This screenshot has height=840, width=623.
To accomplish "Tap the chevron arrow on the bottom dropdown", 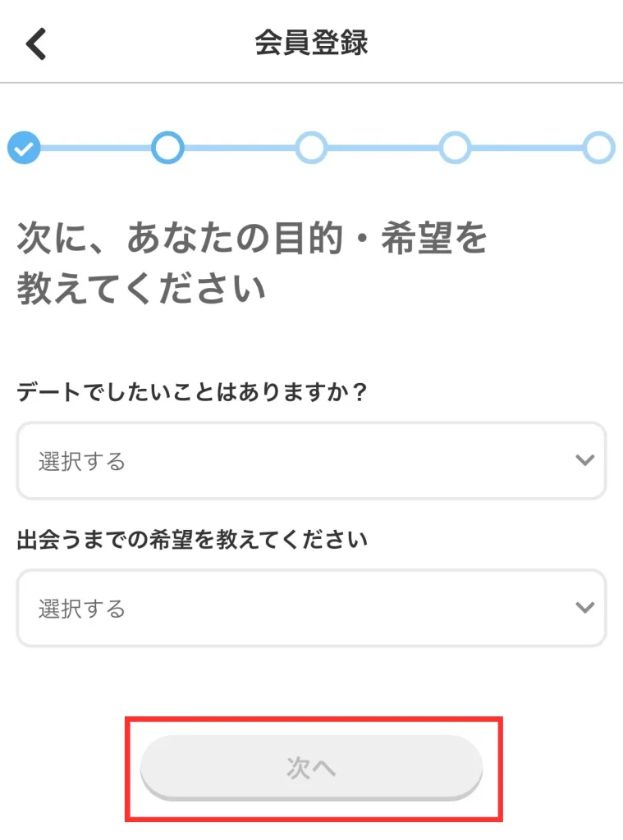I will [584, 608].
